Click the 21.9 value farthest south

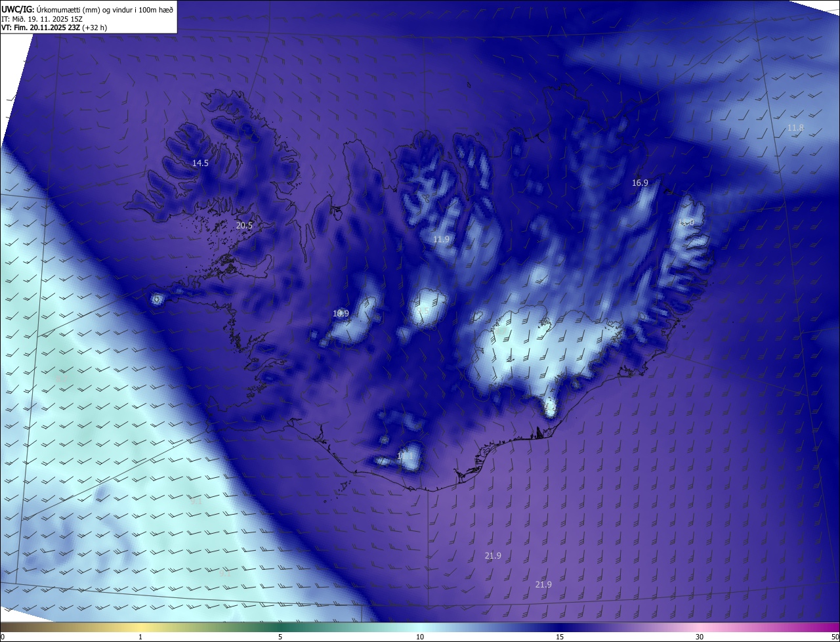(543, 584)
